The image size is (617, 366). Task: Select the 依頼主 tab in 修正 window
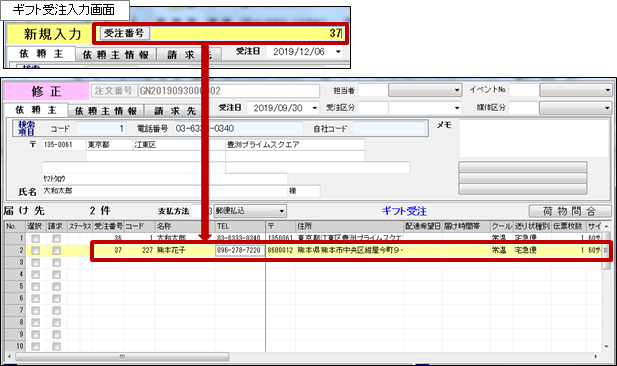36,110
